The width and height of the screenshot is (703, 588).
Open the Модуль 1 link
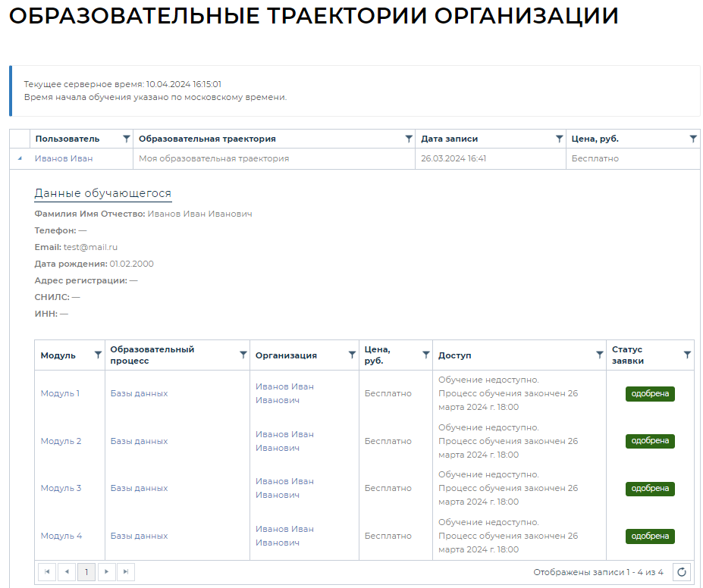click(60, 393)
